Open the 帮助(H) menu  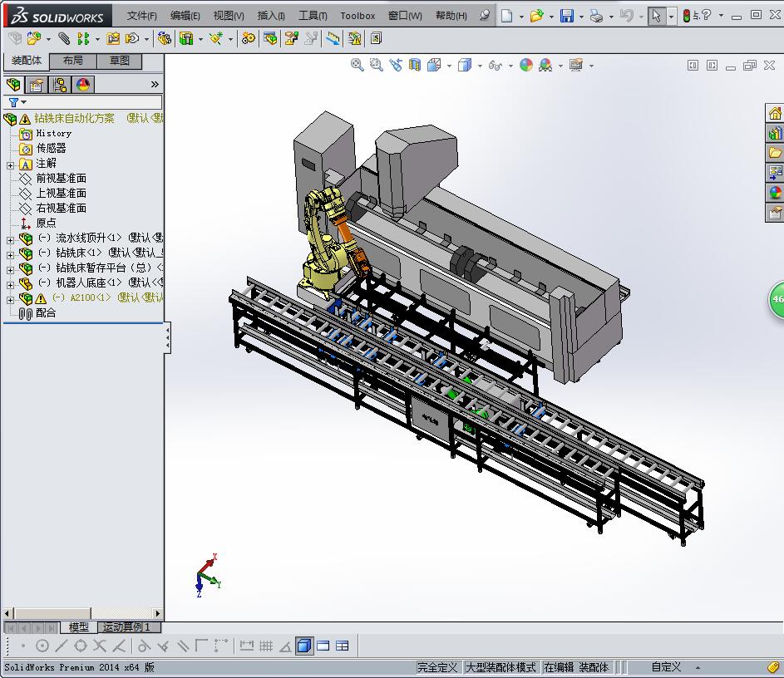coord(451,16)
